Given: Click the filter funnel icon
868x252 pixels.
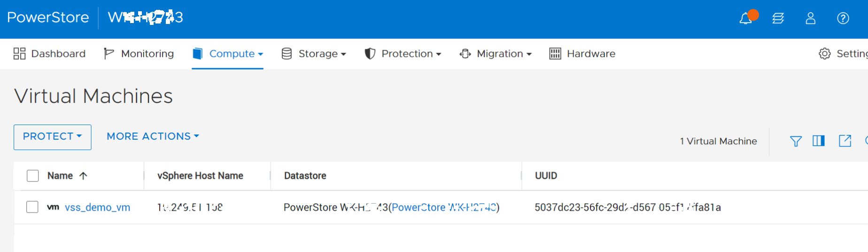Looking at the screenshot, I should (x=796, y=141).
